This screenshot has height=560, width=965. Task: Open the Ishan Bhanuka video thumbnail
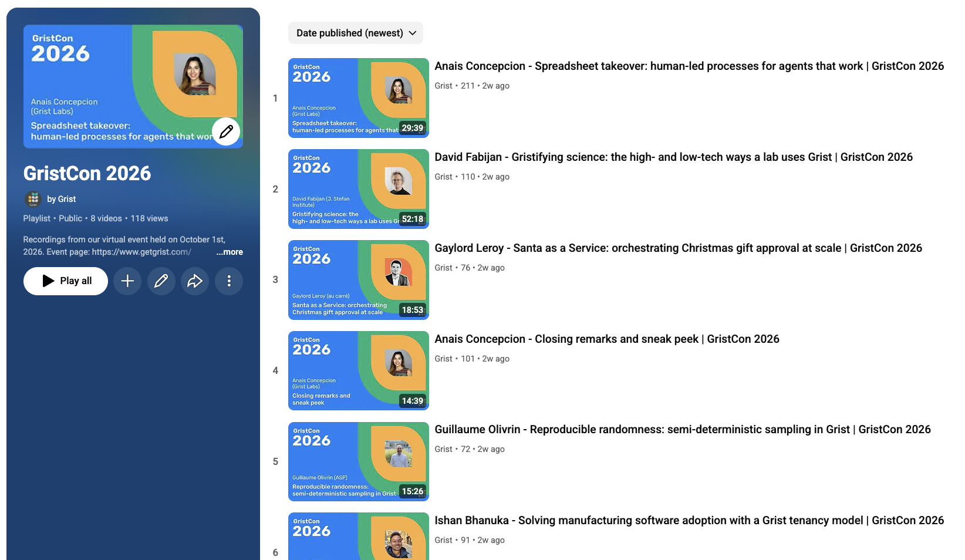(x=359, y=536)
